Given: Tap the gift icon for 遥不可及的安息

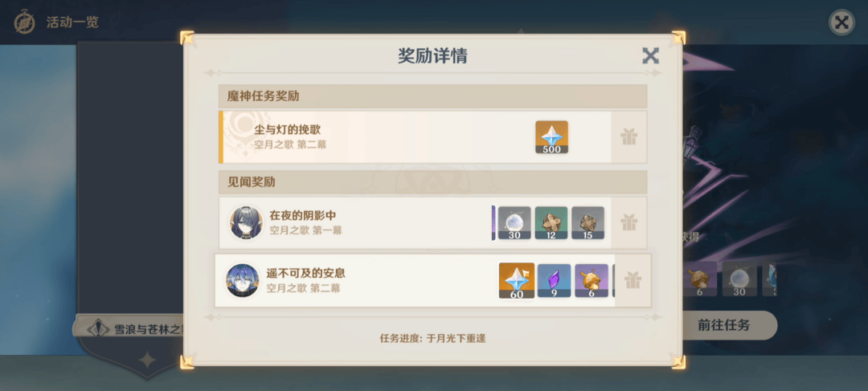Looking at the screenshot, I should (x=633, y=280).
